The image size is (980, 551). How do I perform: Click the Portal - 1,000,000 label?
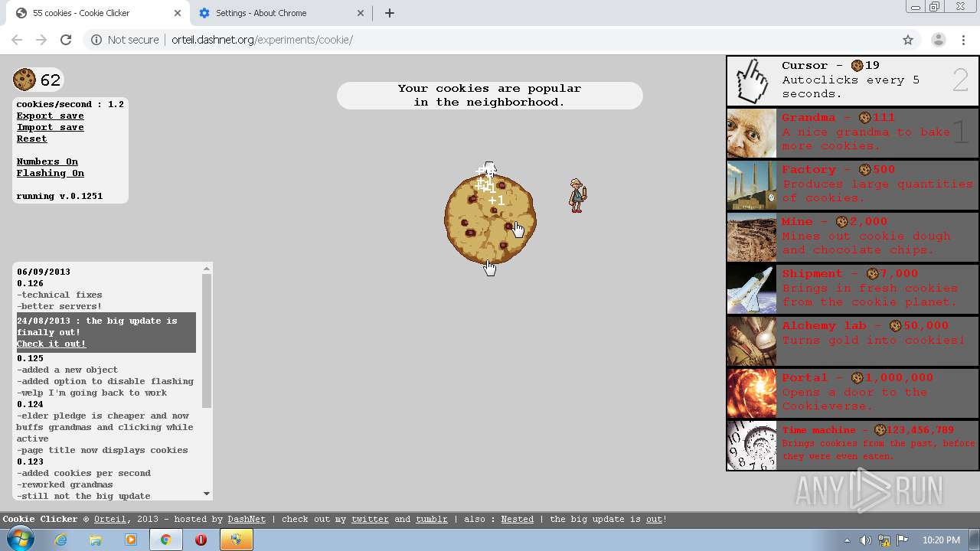[857, 378]
